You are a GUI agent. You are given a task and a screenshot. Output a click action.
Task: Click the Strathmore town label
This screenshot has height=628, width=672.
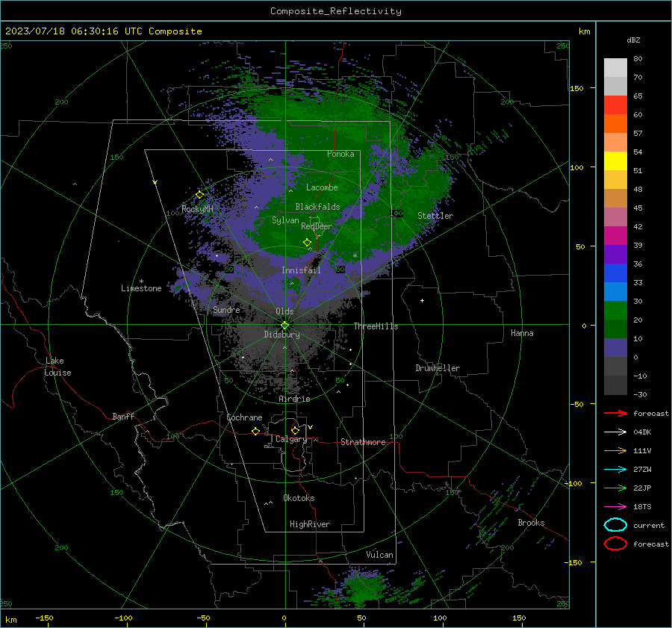pyautogui.click(x=363, y=442)
